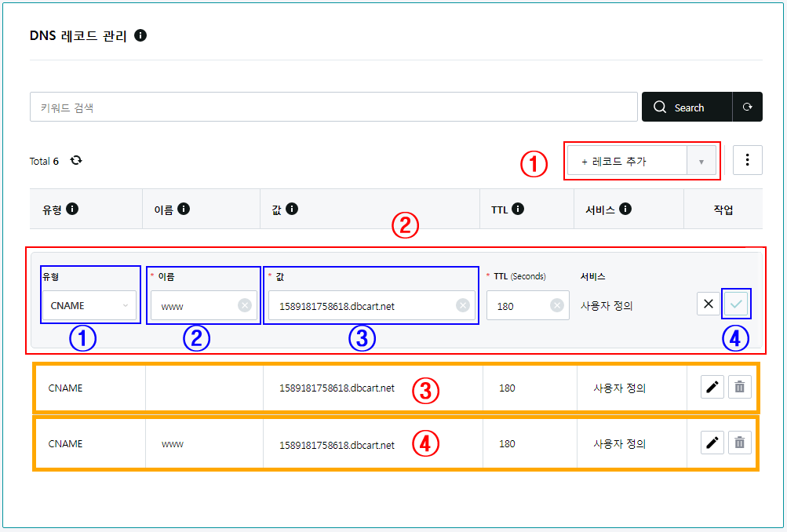Cancel new record with the X button
This screenshot has height=532, width=787.
(709, 304)
